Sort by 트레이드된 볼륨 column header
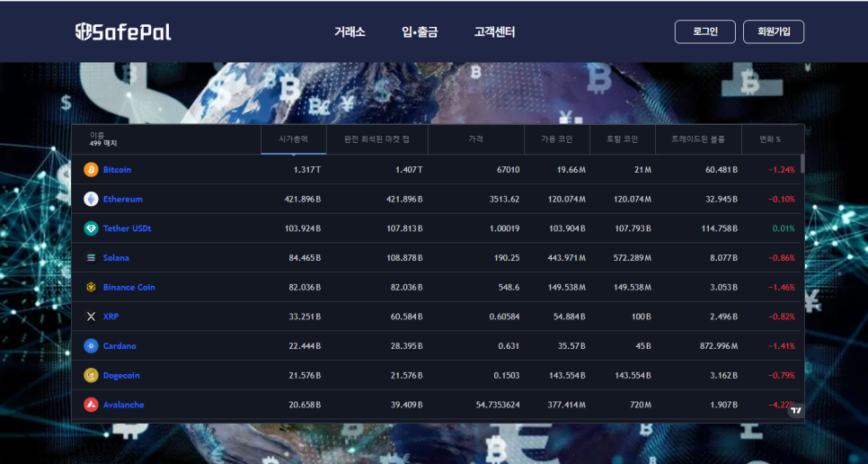The height and width of the screenshot is (464, 868). point(698,139)
